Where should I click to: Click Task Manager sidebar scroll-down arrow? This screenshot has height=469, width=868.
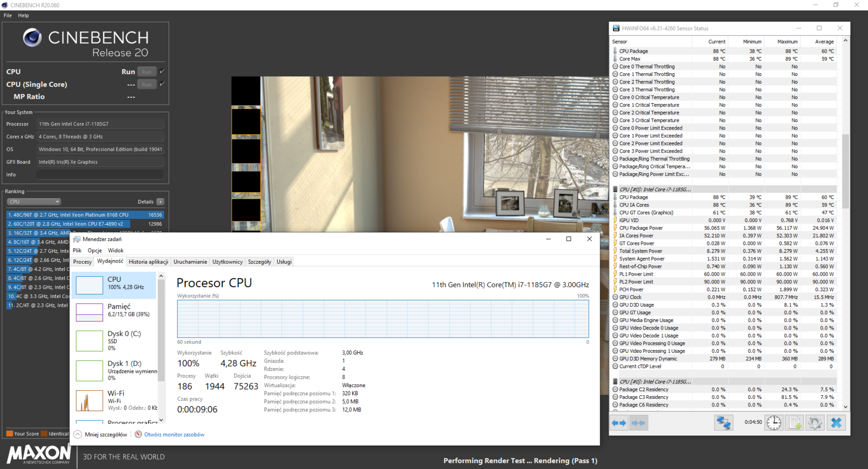click(x=161, y=420)
